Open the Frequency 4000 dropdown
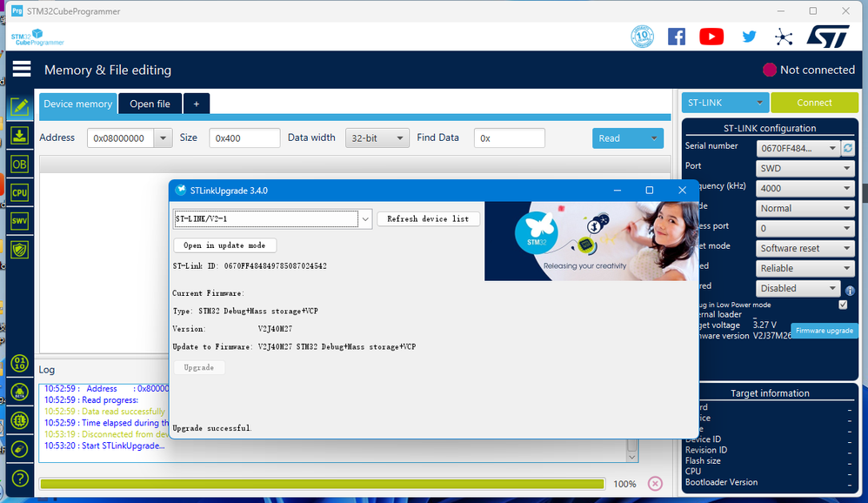 [x=805, y=188]
